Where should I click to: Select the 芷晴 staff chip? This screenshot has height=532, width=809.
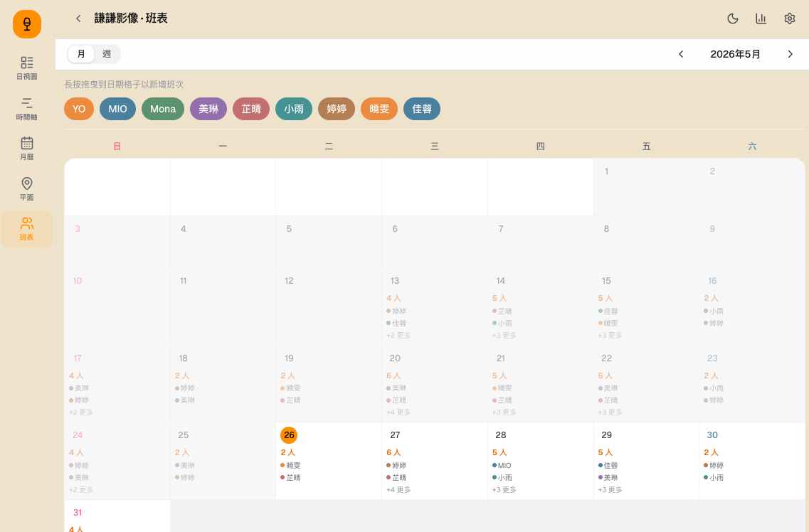(251, 109)
